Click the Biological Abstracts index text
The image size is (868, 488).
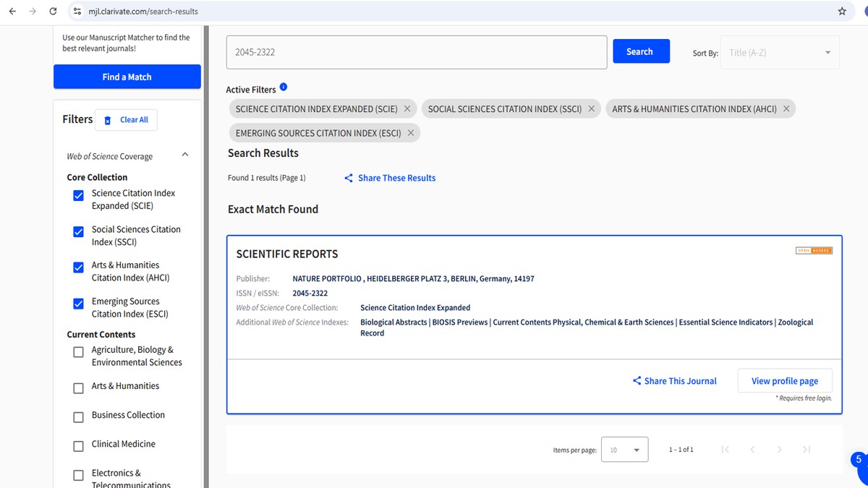[x=393, y=322]
